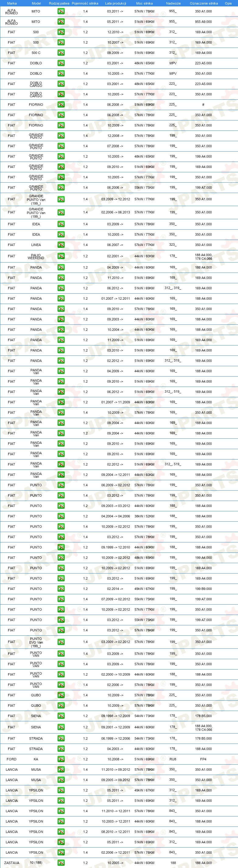Click production dates 09.1999 -> 12.2010

point(116,547)
